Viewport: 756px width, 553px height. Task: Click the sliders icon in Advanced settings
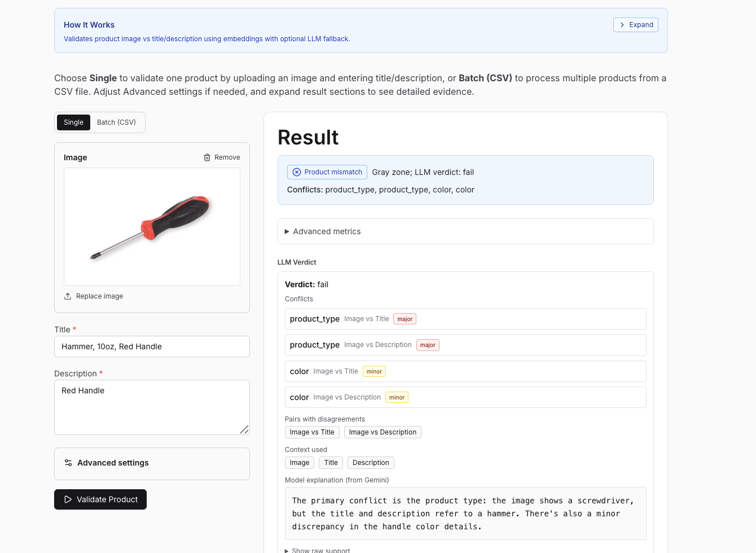[x=68, y=463]
